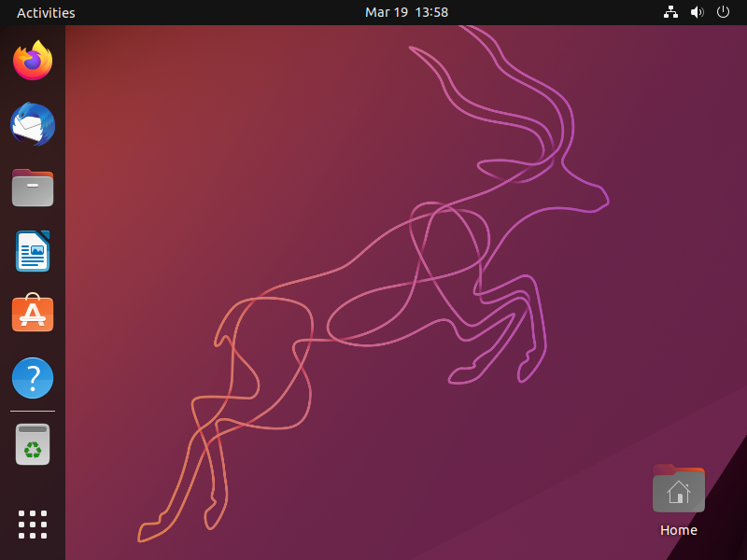Select the Home label text on the desktop

tap(679, 530)
